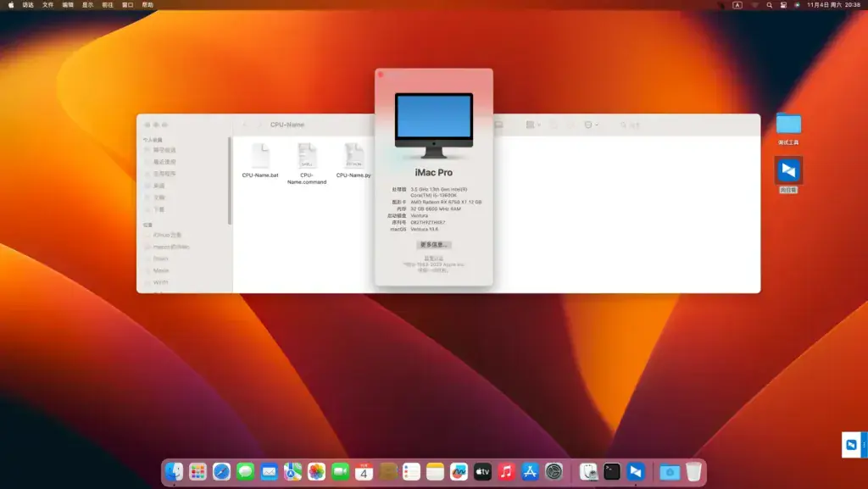The width and height of the screenshot is (868, 489).
Task: Open Messages app in the Dock
Action: [x=245, y=472]
